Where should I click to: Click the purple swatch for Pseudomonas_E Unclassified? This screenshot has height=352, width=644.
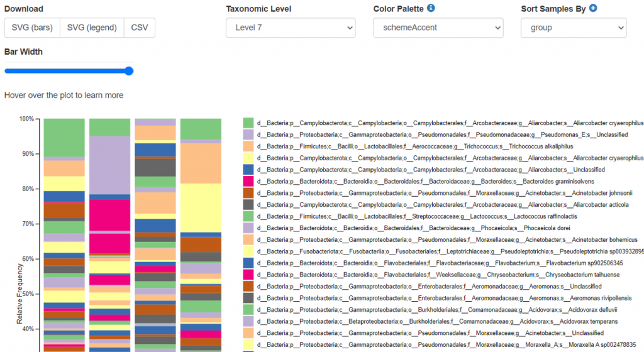[x=248, y=135]
